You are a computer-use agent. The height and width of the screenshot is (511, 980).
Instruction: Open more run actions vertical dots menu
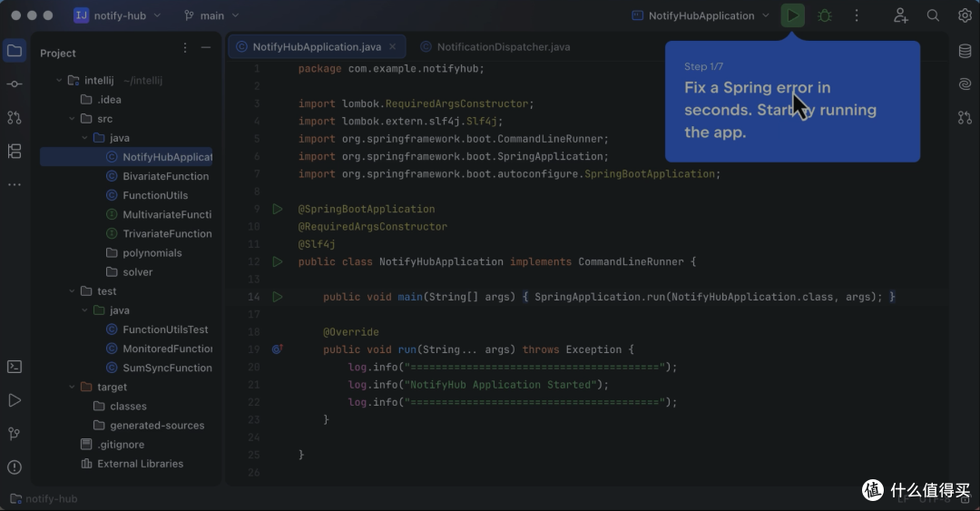point(857,15)
